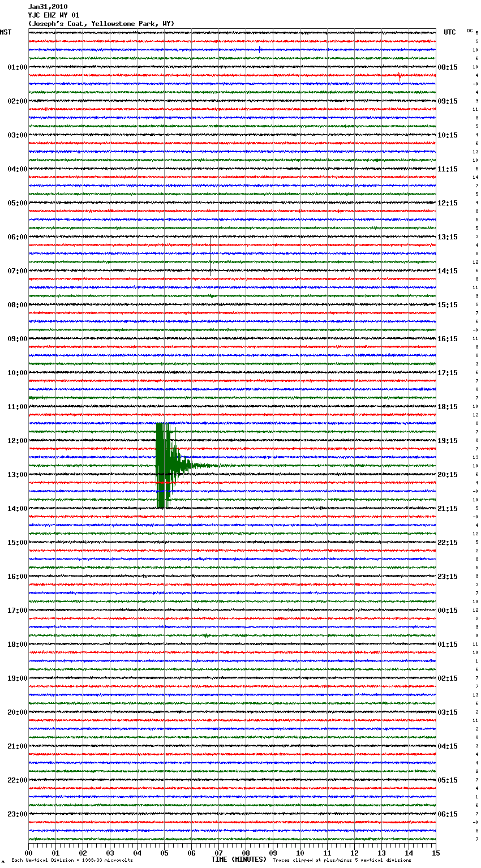Click the Joseph's Coat, Yellowstone Park location title
The image size is (481, 868).
[x=101, y=24]
